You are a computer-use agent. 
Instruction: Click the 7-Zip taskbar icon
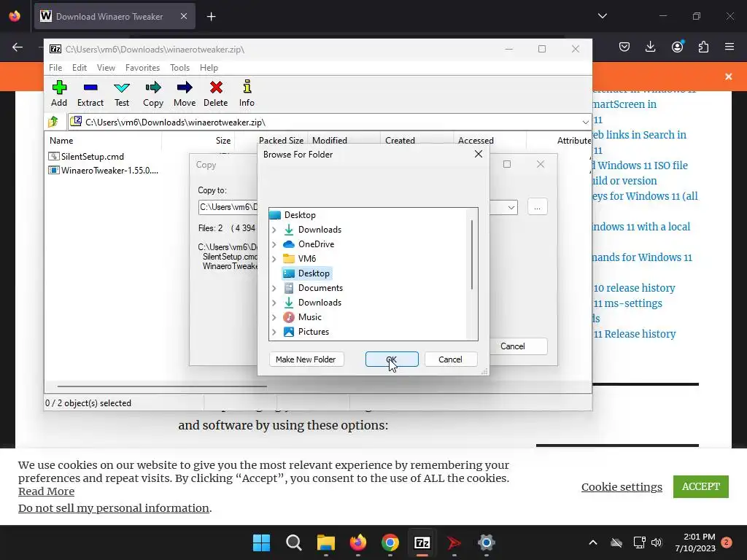click(x=422, y=542)
